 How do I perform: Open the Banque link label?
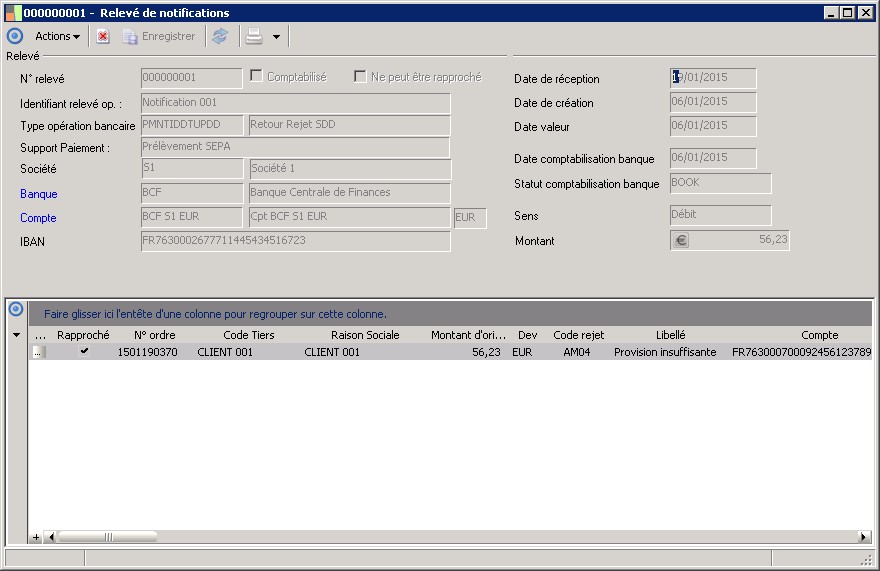[x=39, y=194]
